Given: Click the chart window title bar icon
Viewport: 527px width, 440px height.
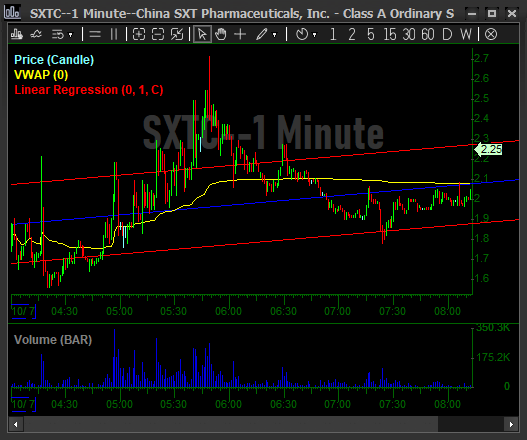Looking at the screenshot, I should (x=12, y=12).
